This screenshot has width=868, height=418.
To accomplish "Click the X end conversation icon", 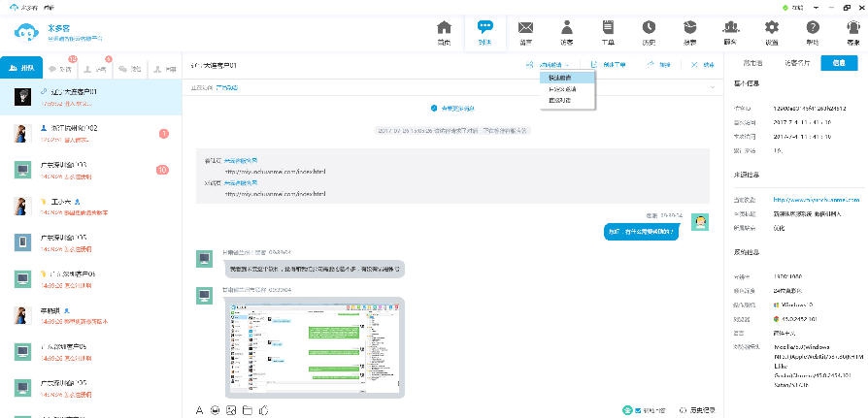I will (x=695, y=65).
